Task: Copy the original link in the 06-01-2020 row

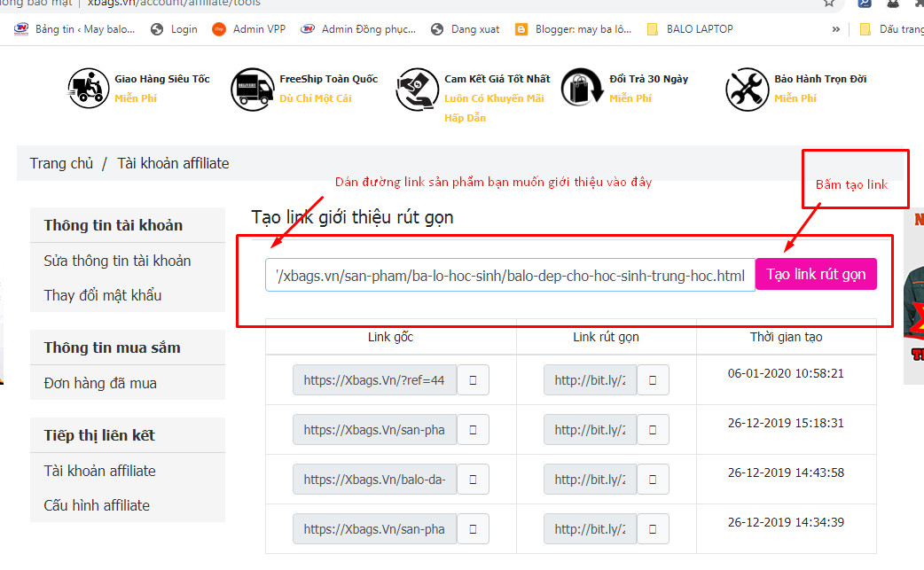Action: tap(473, 380)
